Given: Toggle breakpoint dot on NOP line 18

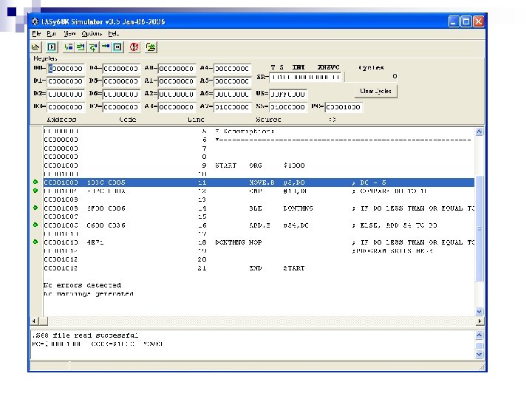Looking at the screenshot, I should pyautogui.click(x=35, y=242).
